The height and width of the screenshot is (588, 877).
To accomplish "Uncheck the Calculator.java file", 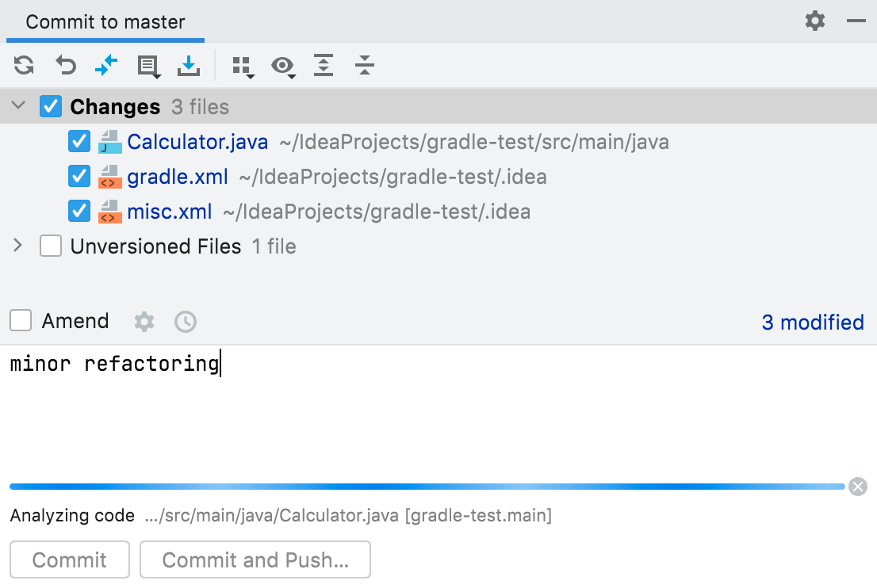I will click(x=79, y=141).
